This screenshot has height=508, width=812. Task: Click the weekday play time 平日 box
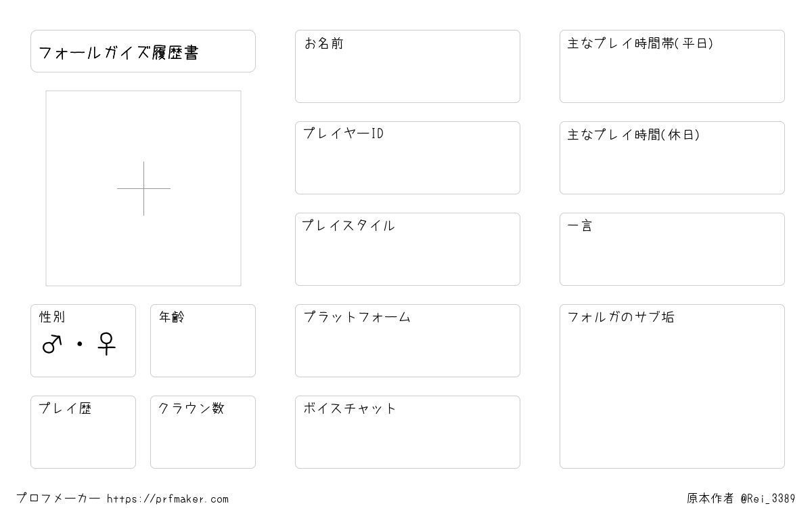coord(672,66)
